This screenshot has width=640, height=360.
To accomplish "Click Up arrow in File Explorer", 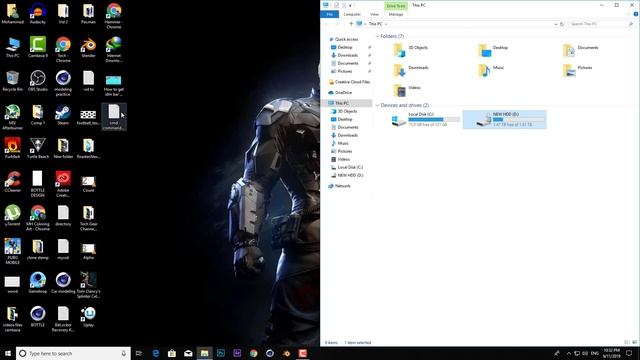I will pyautogui.click(x=351, y=24).
